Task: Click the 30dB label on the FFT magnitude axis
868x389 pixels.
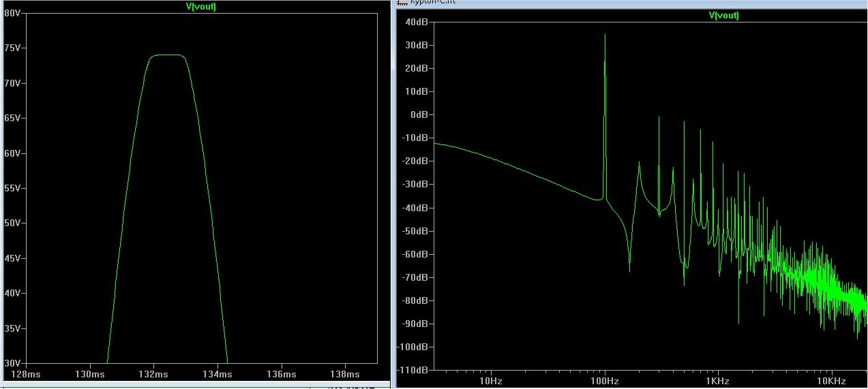Action: click(416, 45)
